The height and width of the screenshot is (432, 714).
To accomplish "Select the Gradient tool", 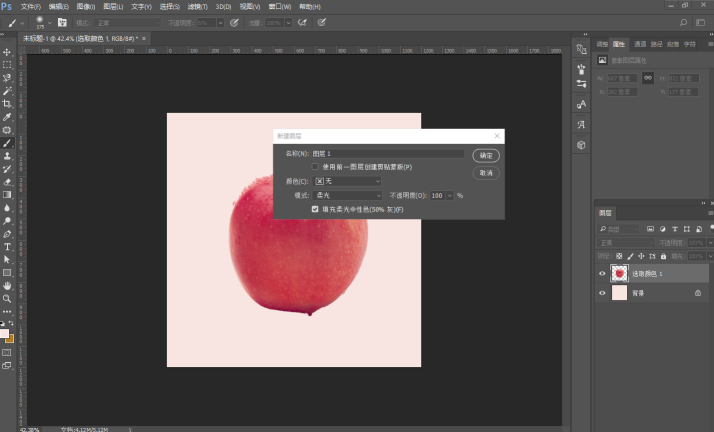I will point(7,195).
